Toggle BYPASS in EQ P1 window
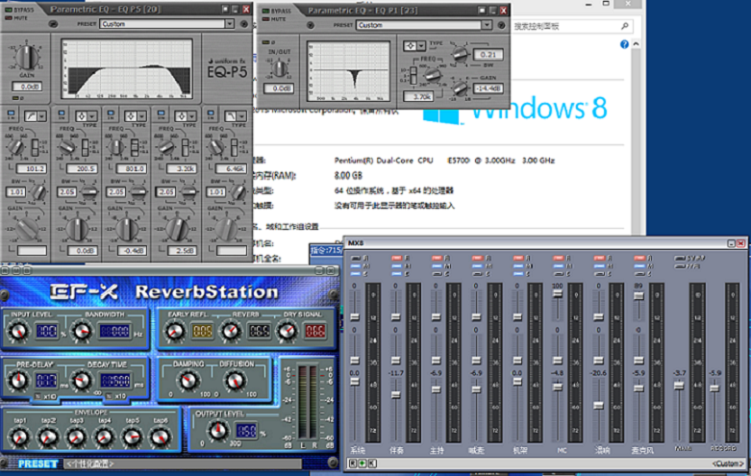 (266, 11)
